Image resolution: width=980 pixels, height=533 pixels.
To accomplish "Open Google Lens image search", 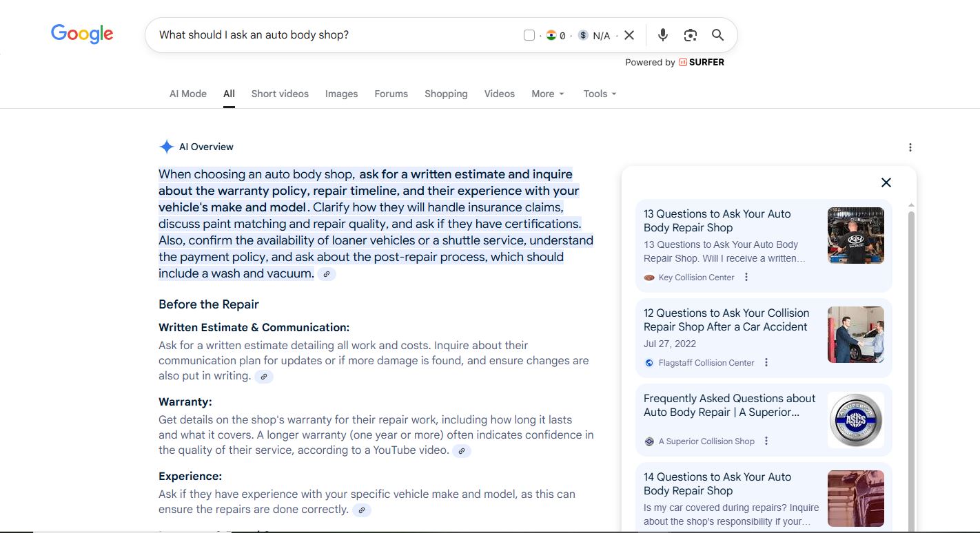I will (x=690, y=35).
